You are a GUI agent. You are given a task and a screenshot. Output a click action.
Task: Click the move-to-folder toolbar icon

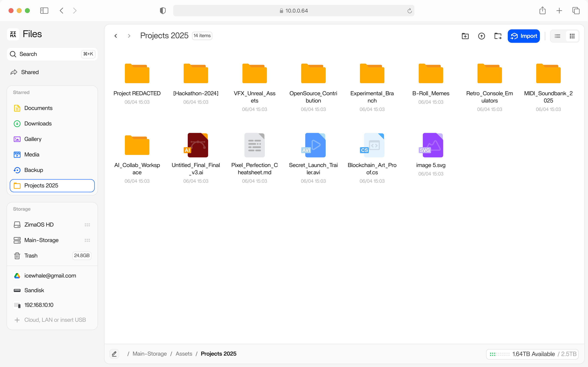coord(498,36)
